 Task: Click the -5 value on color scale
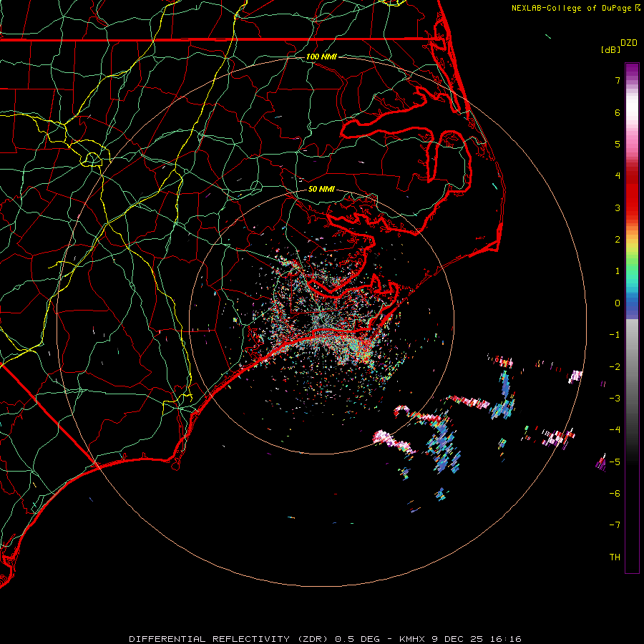click(x=615, y=462)
